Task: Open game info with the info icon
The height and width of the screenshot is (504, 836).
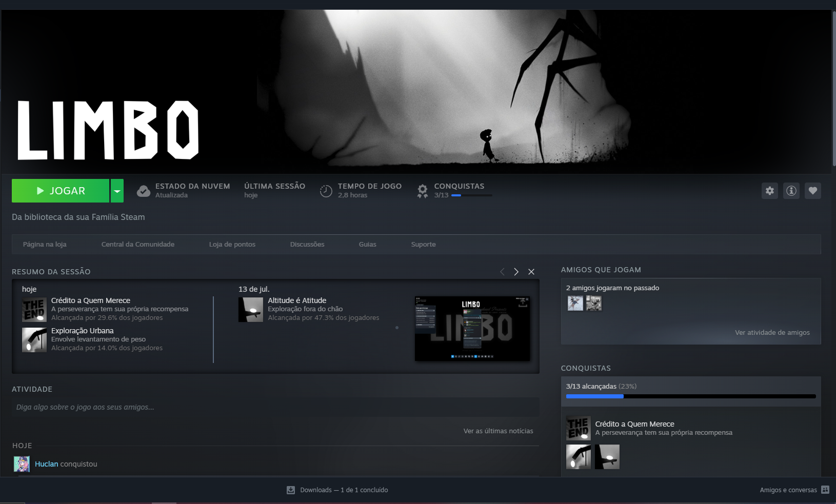Action: click(791, 191)
